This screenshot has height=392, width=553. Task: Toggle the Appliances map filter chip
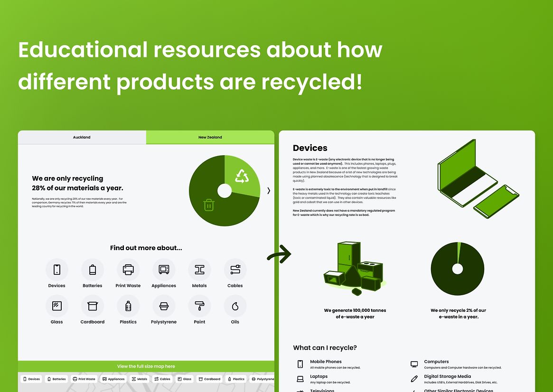point(113,379)
